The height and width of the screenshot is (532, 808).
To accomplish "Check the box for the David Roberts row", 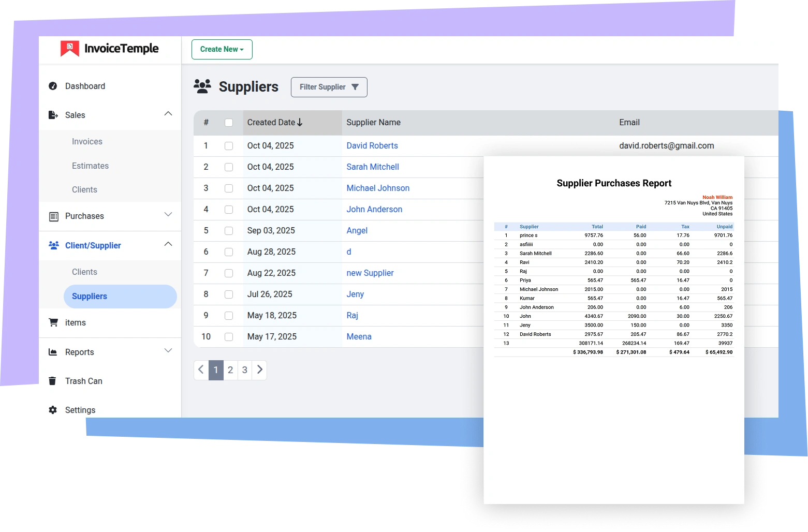I will [229, 146].
